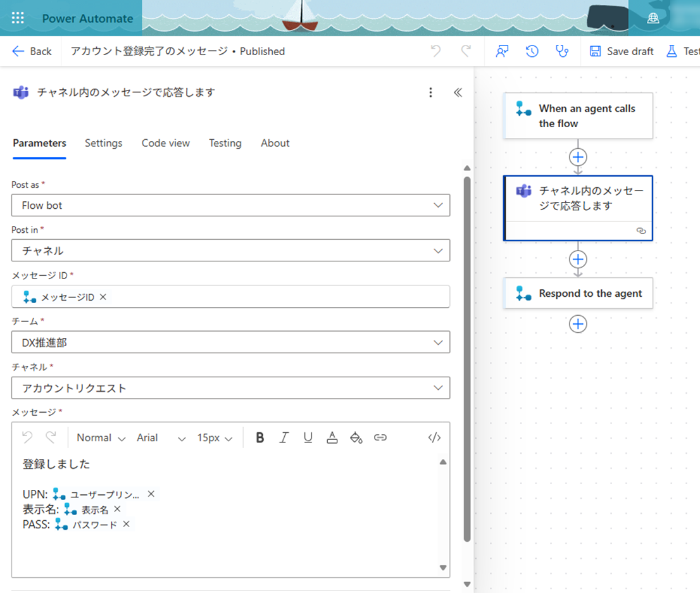Image resolution: width=700 pixels, height=593 pixels.
Task: Open the app launcher waffle icon
Action: point(18,18)
